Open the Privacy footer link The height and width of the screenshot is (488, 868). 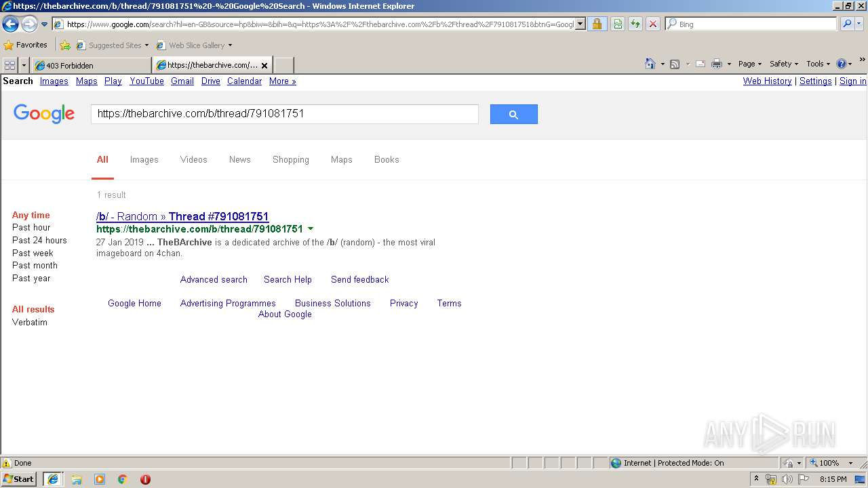coord(404,303)
